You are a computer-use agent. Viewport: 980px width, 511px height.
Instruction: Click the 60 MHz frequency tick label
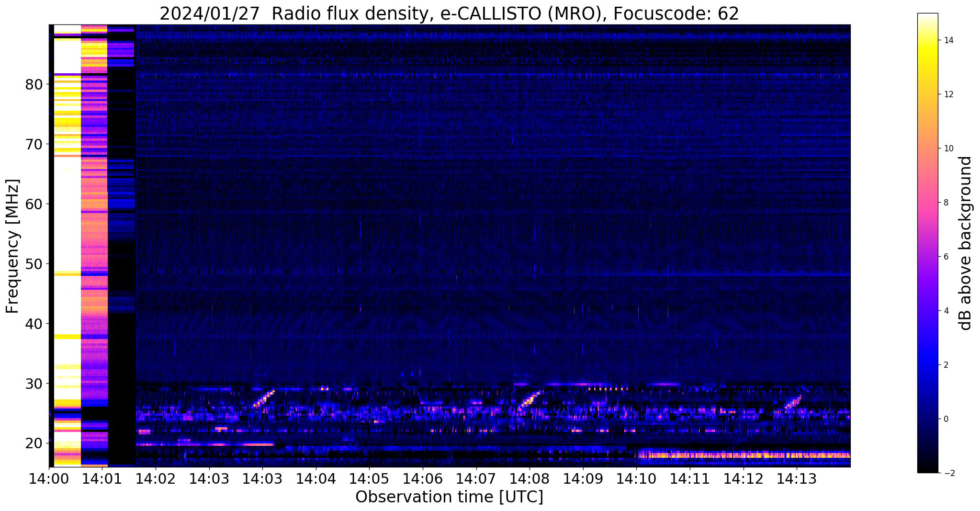pos(34,204)
